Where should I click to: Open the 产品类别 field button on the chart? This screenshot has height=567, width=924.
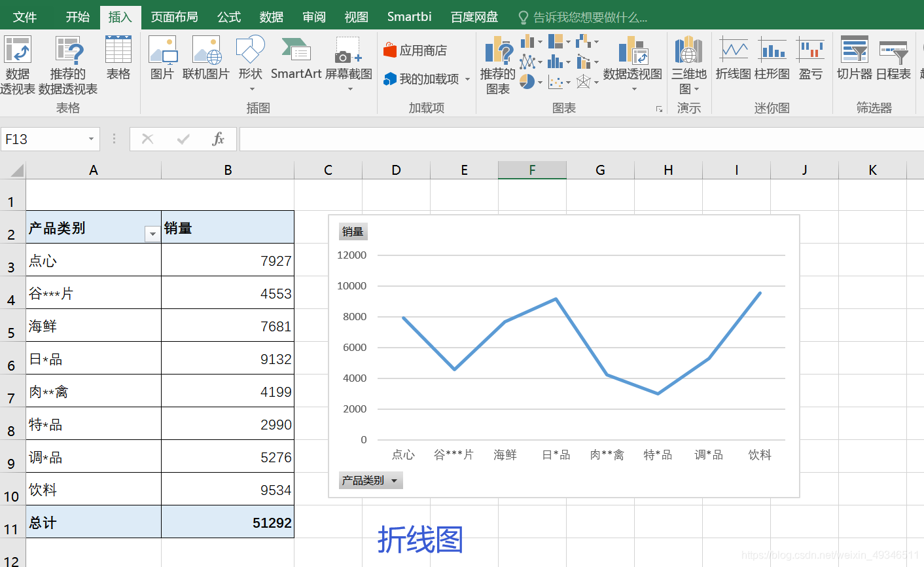click(370, 481)
